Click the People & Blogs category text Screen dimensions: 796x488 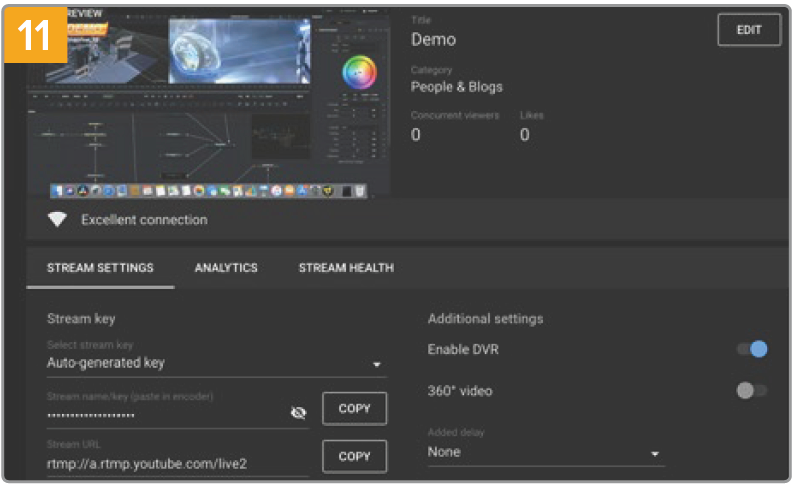457,87
